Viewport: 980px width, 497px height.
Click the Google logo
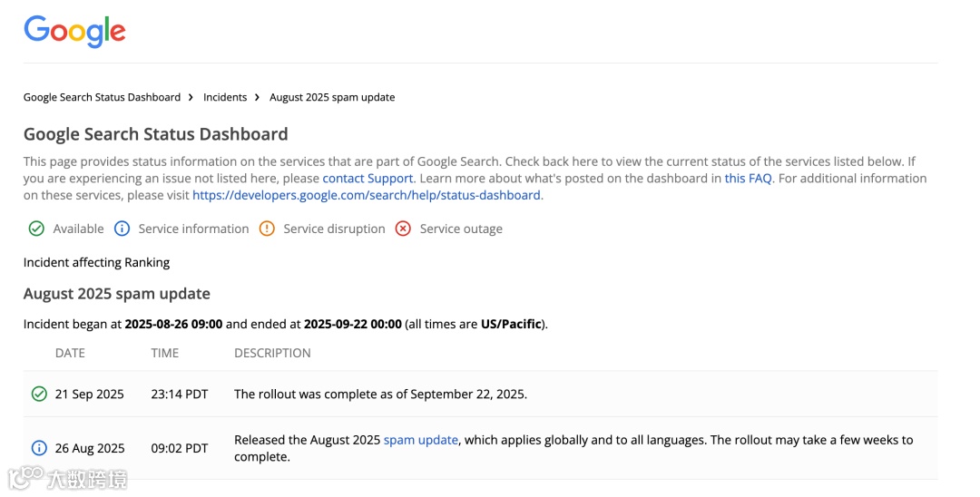74,31
